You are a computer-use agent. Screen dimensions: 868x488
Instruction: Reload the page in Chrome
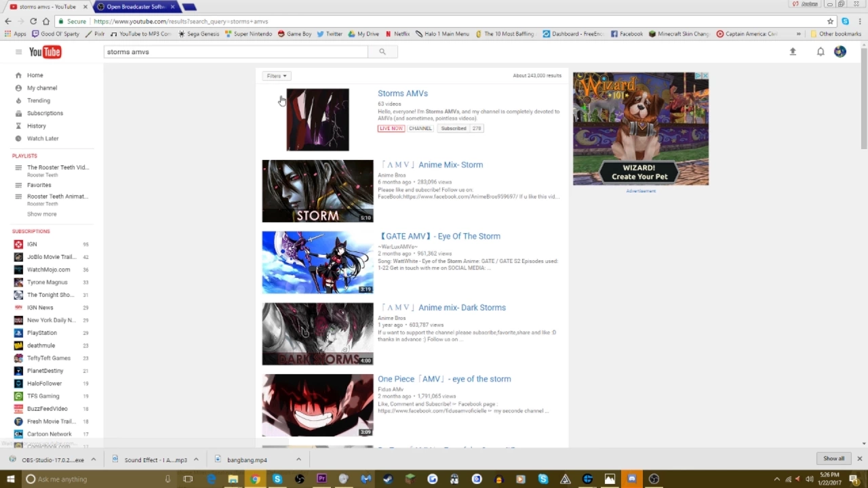[x=33, y=21]
